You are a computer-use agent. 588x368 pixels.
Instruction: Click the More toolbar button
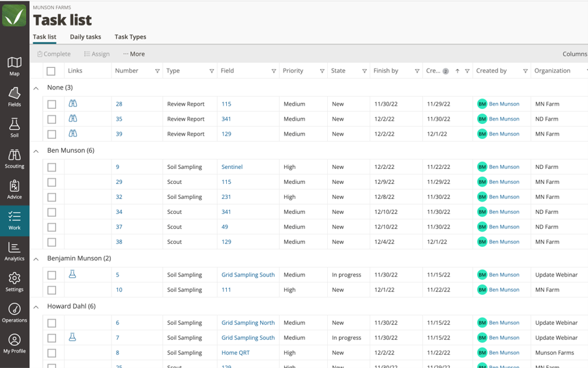[134, 54]
